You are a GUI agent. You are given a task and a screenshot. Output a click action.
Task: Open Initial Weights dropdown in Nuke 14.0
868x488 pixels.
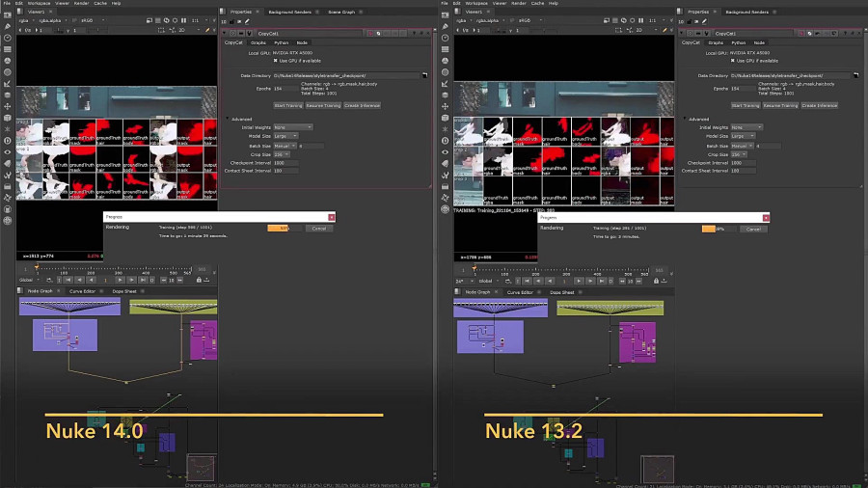293,127
